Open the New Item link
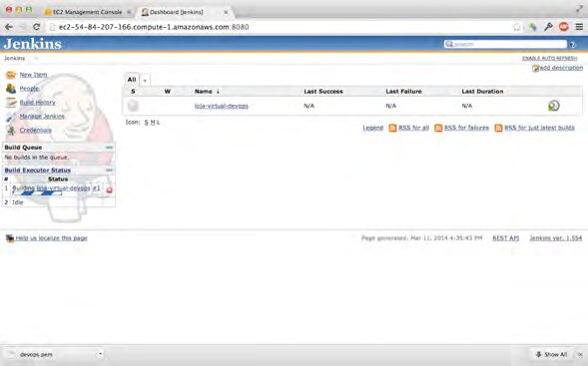This screenshot has width=588, height=366. point(33,75)
